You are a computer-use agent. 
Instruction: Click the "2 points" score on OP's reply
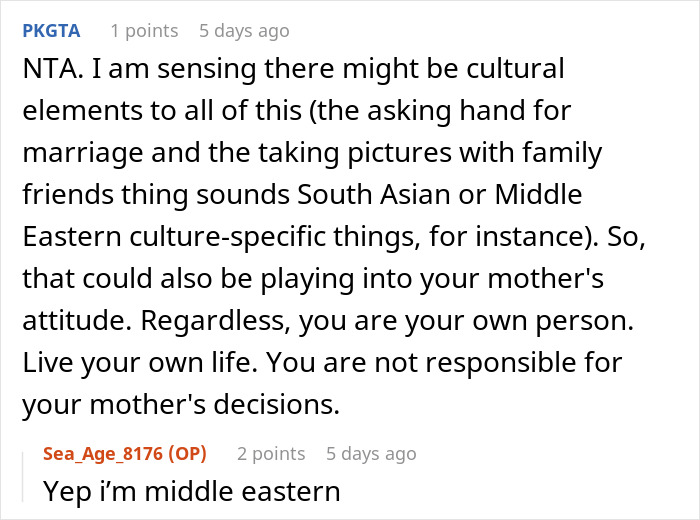click(271, 453)
